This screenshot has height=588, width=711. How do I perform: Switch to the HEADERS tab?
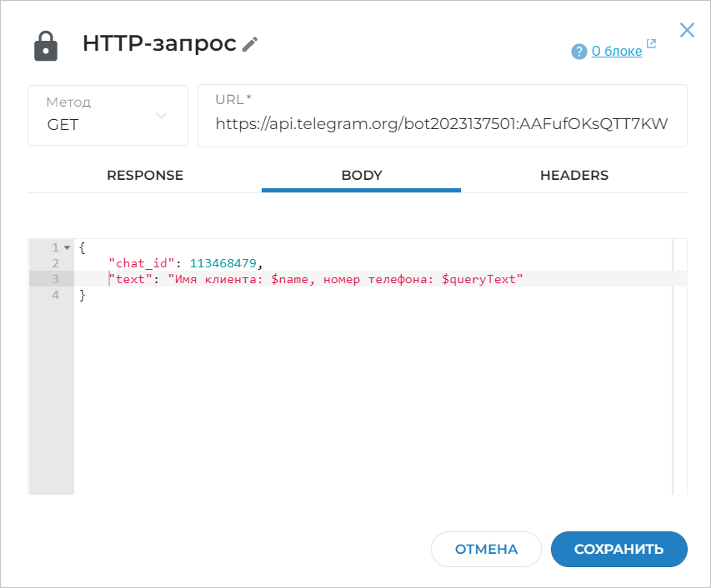pos(574,176)
